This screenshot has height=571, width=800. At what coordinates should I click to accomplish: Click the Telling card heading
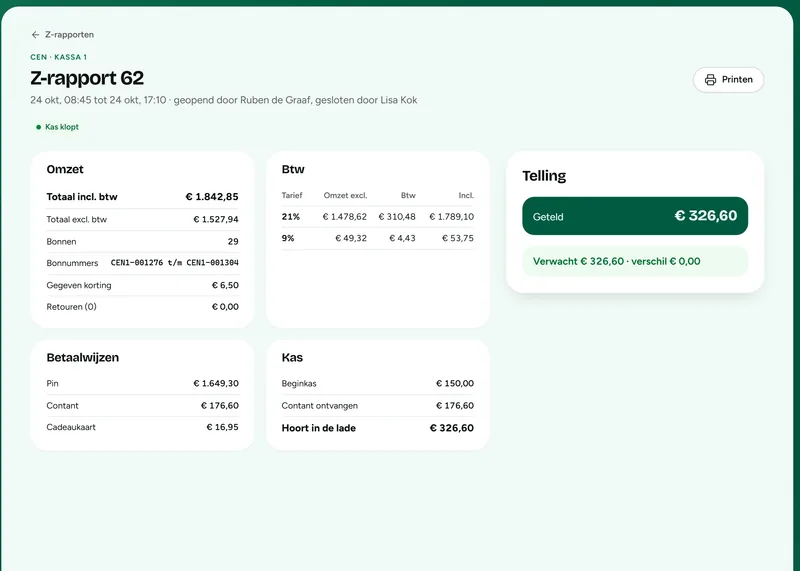(544, 176)
